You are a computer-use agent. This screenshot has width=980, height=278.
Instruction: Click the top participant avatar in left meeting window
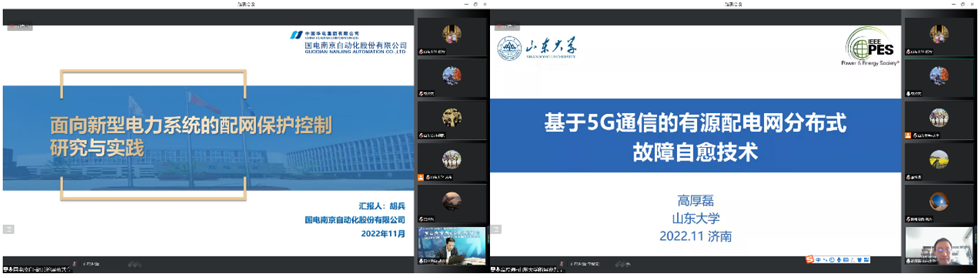[452, 33]
